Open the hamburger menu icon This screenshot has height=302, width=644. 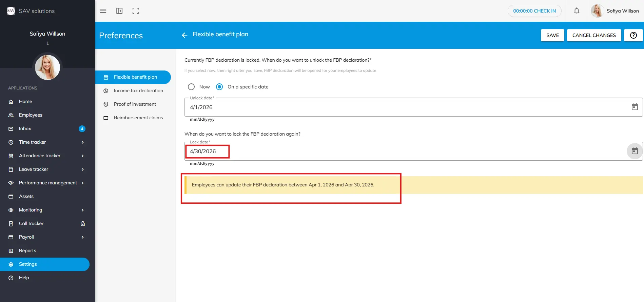[103, 11]
